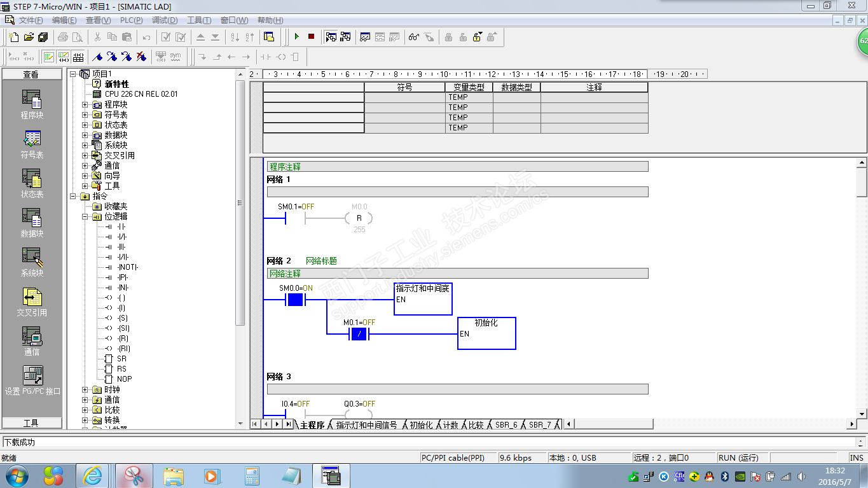Click the SM0.0 contact in network 2
The height and width of the screenshot is (488, 868).
[x=295, y=299]
